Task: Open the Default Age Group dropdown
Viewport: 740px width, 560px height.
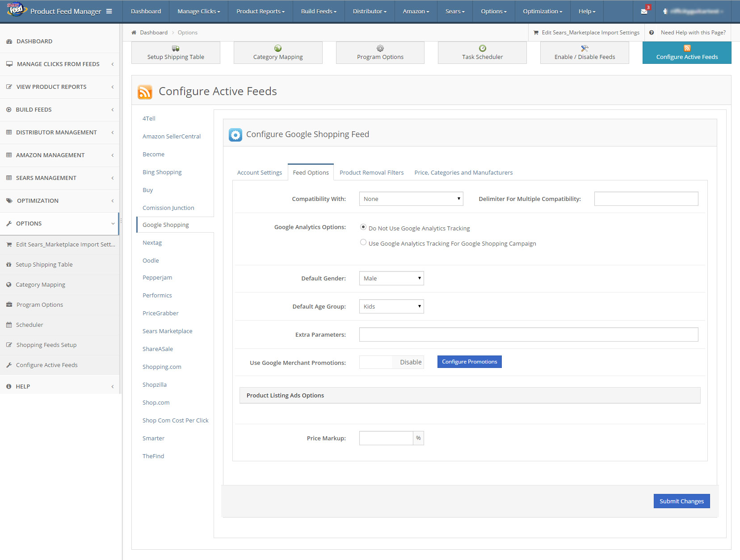Action: (x=391, y=306)
